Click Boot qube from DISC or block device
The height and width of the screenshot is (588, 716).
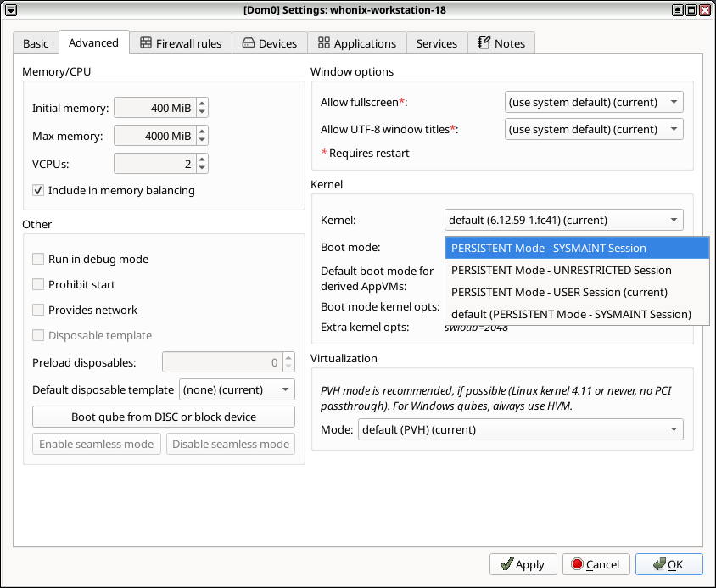pyautogui.click(x=164, y=417)
